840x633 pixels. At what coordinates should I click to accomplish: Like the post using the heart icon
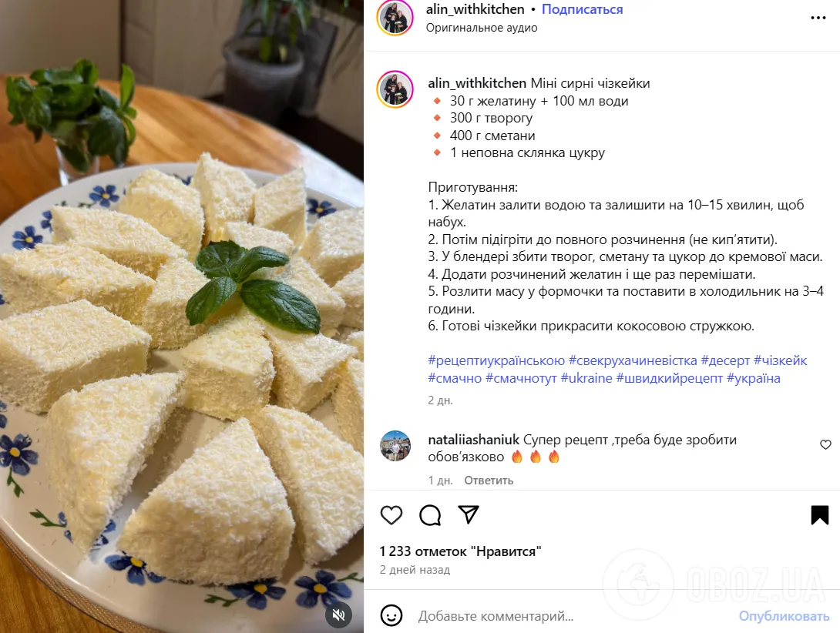pyautogui.click(x=391, y=515)
